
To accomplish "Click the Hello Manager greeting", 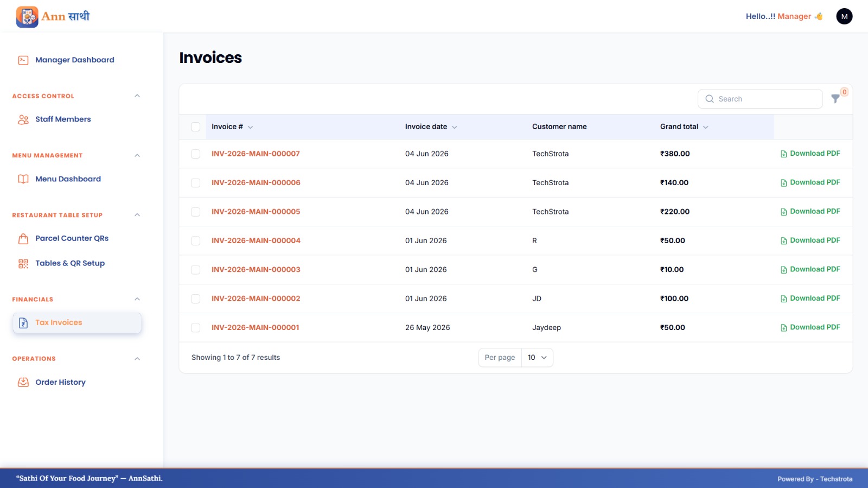I will coord(784,16).
